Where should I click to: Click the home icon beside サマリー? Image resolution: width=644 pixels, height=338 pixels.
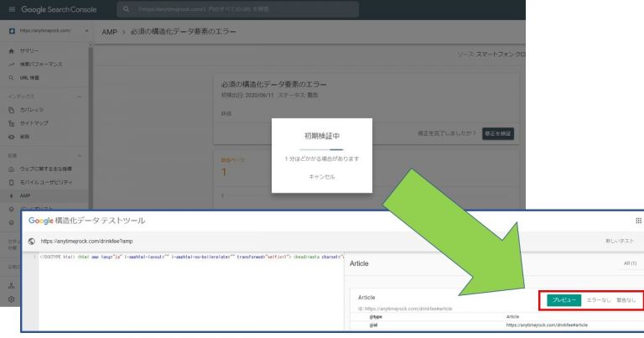click(x=12, y=51)
